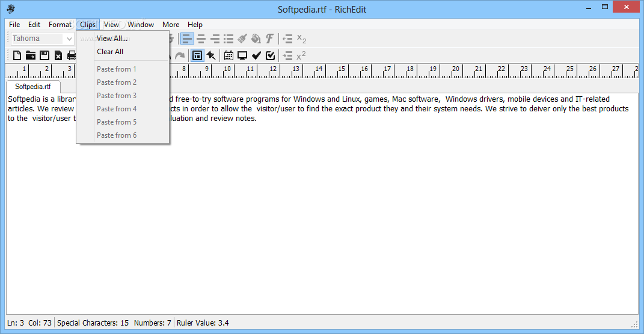Screen dimensions: 644x334
Task: Save the document with the floppy disk icon
Action: [x=44, y=55]
